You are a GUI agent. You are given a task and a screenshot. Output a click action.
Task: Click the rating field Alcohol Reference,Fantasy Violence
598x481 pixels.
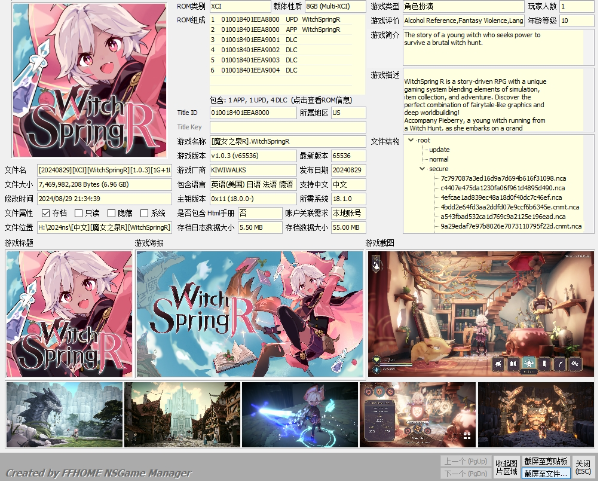(463, 21)
